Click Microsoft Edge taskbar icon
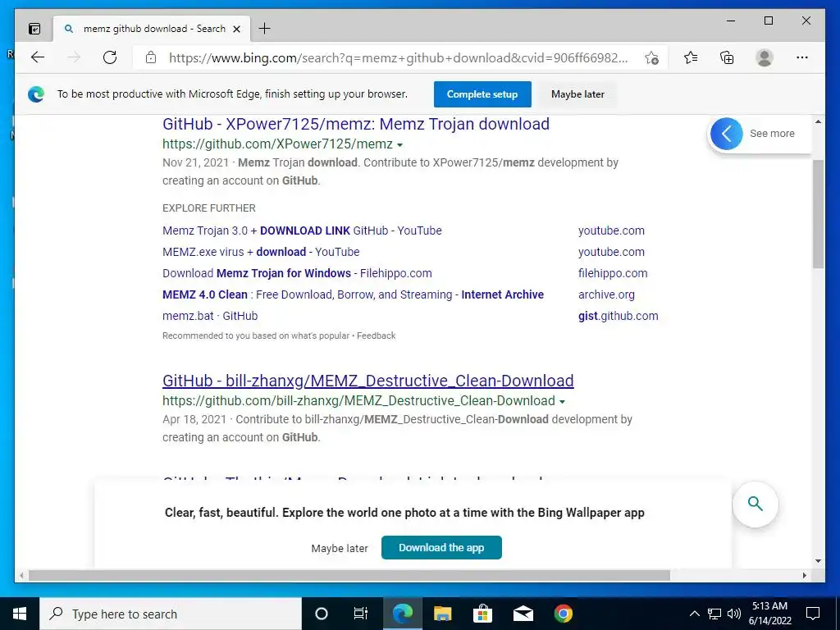Viewport: 840px width, 630px height. click(402, 614)
